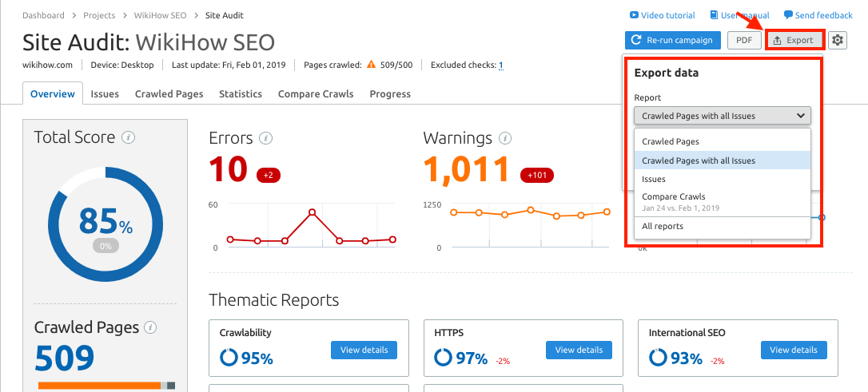This screenshot has width=868, height=392.
Task: Select Compare Crawls export option
Action: click(x=723, y=202)
